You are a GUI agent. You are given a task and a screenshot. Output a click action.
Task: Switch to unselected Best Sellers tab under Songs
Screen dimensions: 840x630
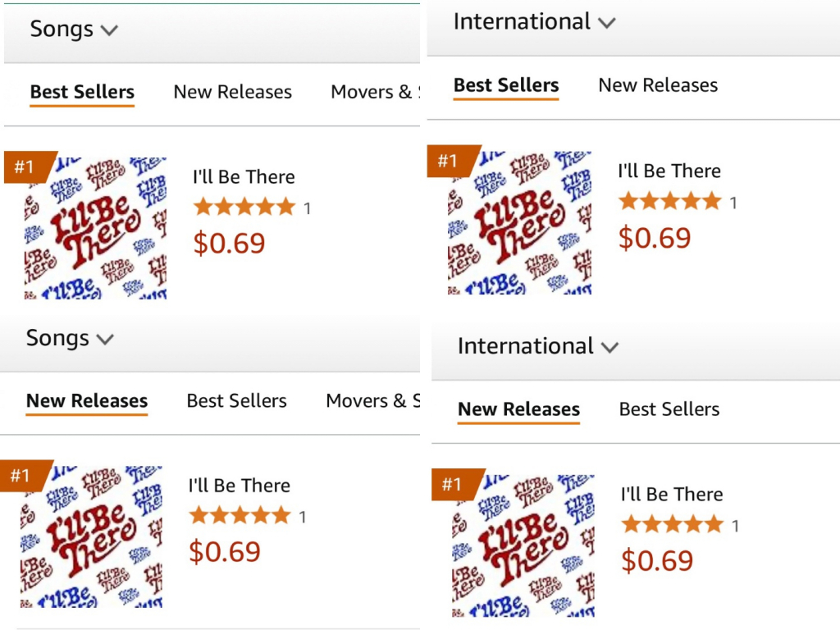[x=236, y=401]
